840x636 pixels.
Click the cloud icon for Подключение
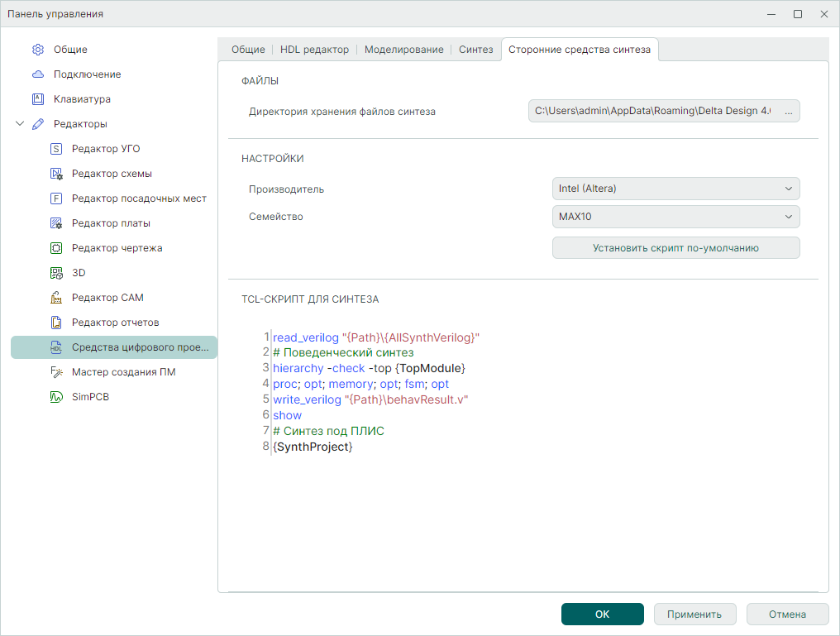coord(38,74)
